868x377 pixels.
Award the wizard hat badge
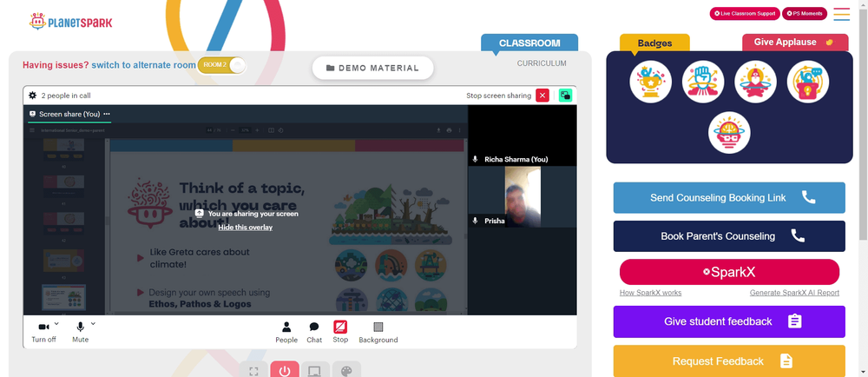coord(755,82)
